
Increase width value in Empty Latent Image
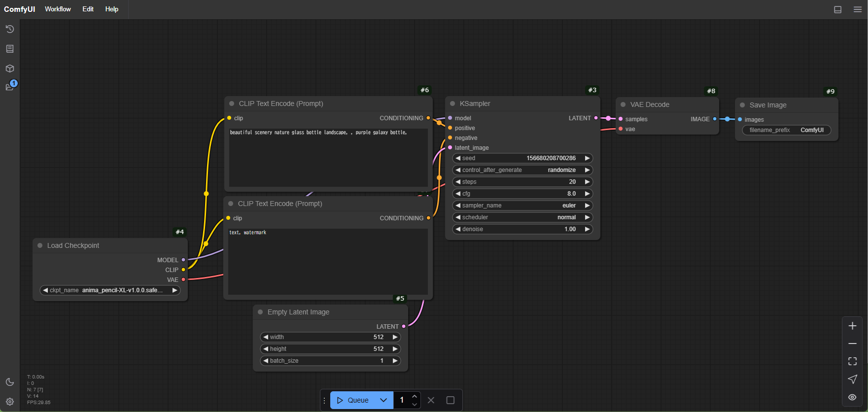pos(395,337)
